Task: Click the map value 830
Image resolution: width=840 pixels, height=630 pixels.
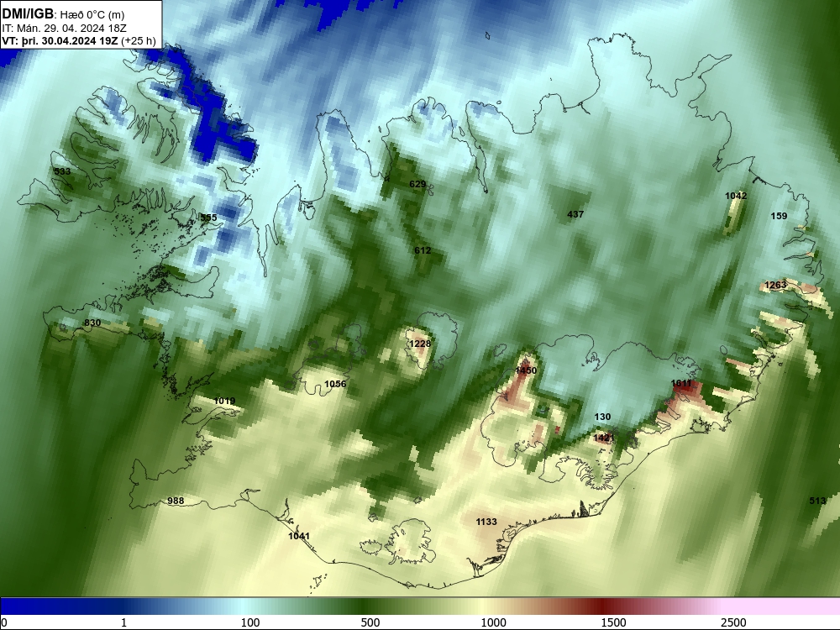Action: [92, 323]
